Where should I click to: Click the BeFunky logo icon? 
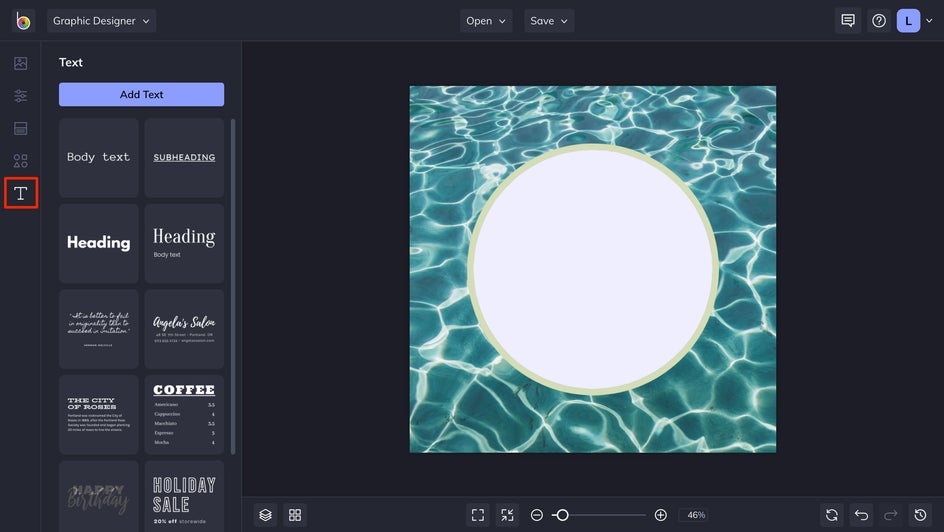point(23,21)
